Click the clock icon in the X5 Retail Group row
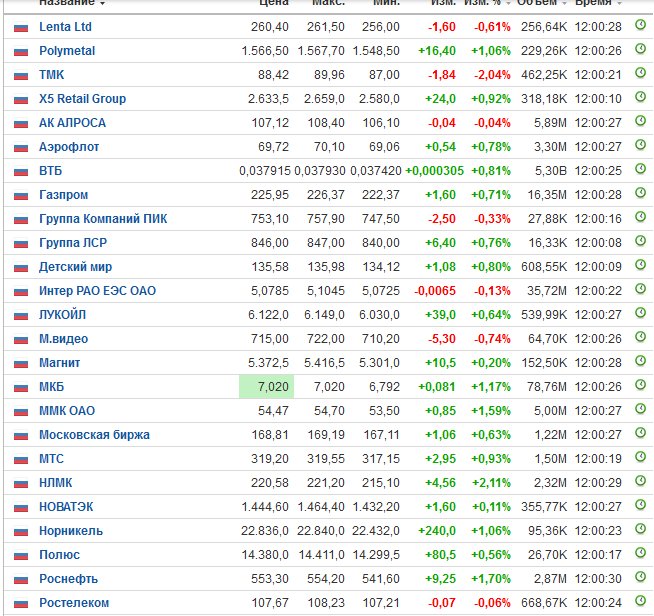Viewport: 654px width, 616px height. pos(640,97)
